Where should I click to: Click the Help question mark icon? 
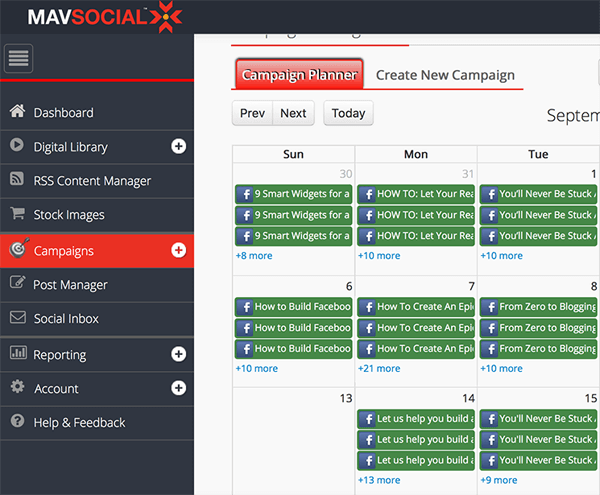(17, 421)
